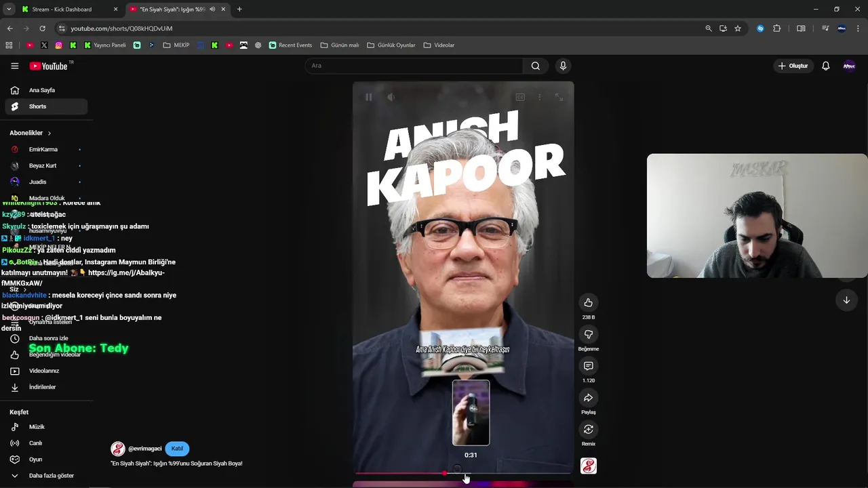This screenshot has width=868, height=488.
Task: Toggle Chrome reading mode side panel
Action: [801, 28]
